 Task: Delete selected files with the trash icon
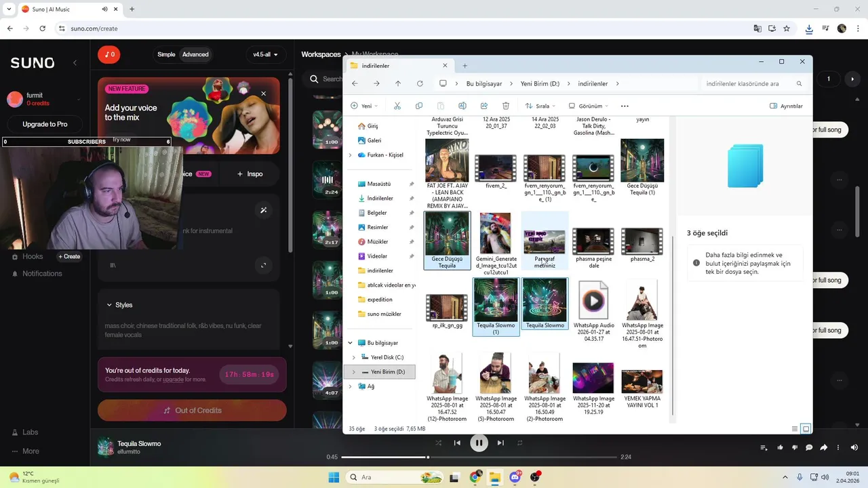(x=506, y=106)
